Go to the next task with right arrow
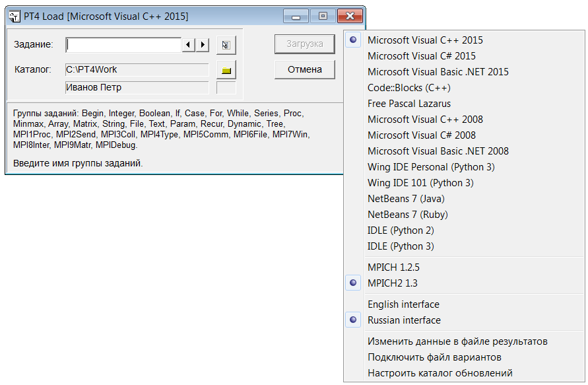 click(203, 45)
